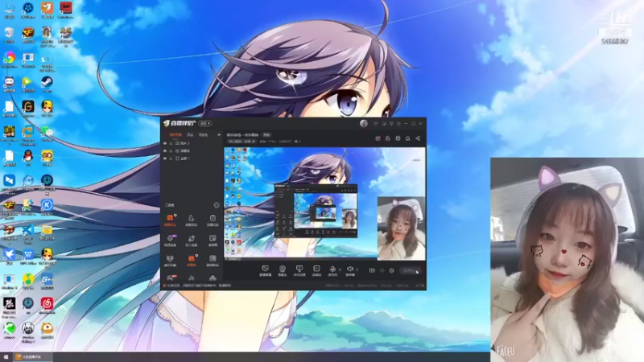Add a window capture source from bottom toolbar
Screen dimensions: 644x362
[x=299, y=270]
